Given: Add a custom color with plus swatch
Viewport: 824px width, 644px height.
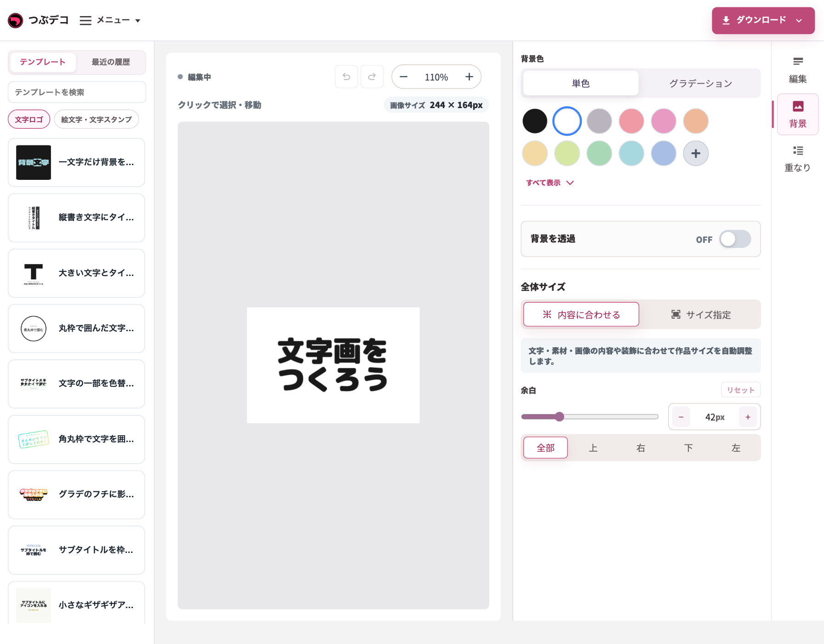Looking at the screenshot, I should [696, 153].
